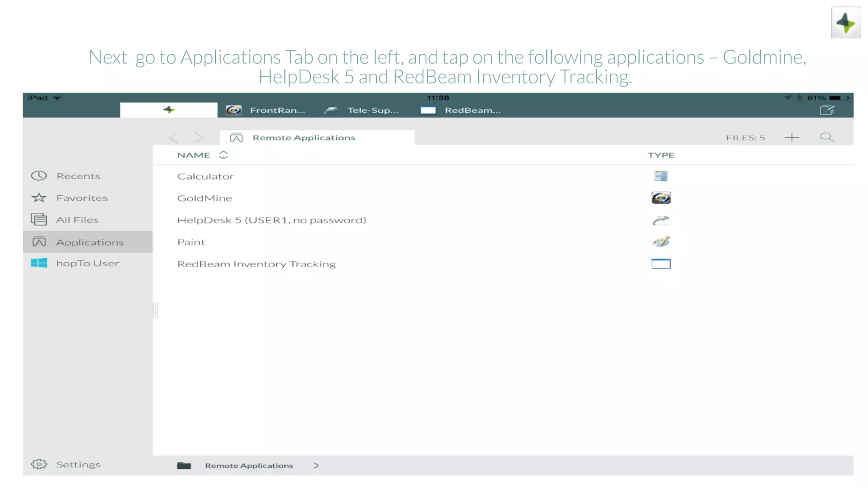Tap the battery indicator in status bar

(x=839, y=98)
